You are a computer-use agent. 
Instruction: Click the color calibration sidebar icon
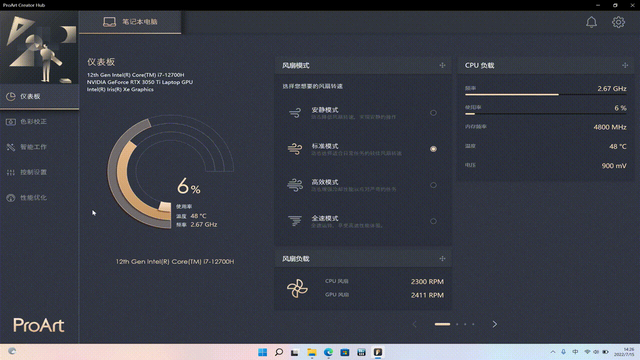[x=11, y=122]
